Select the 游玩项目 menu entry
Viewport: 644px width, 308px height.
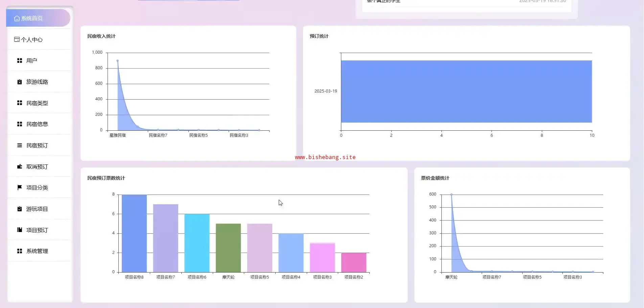39,209
